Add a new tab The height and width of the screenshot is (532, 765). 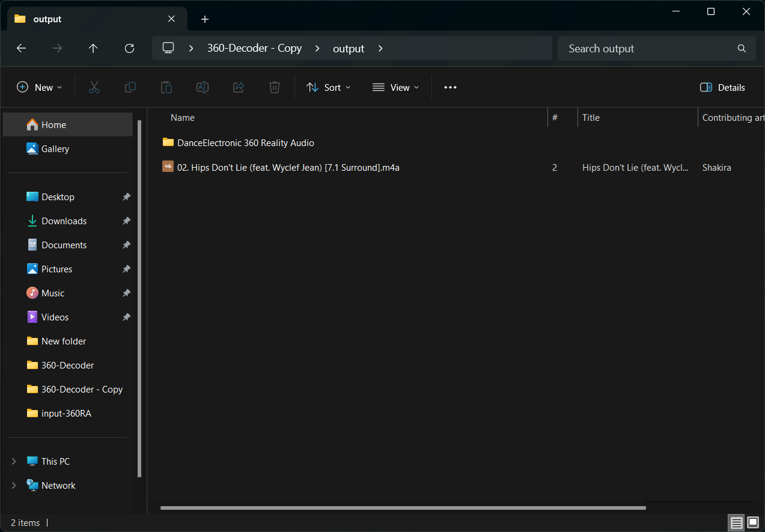tap(205, 19)
